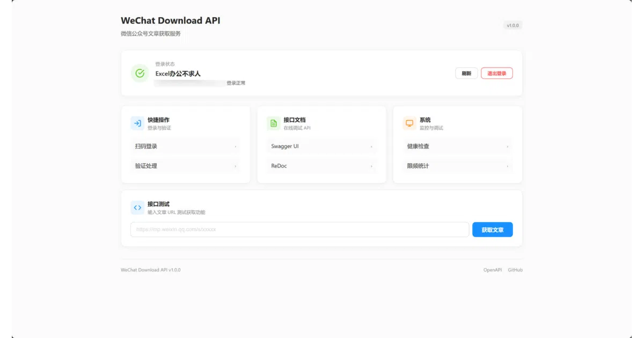
Task: Open the GitHub footer link
Action: [x=515, y=270]
